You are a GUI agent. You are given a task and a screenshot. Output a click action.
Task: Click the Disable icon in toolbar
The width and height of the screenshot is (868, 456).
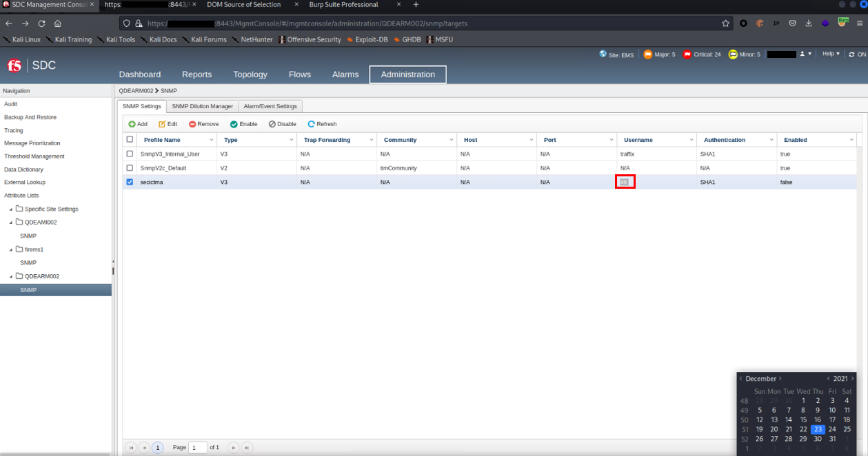pyautogui.click(x=272, y=124)
